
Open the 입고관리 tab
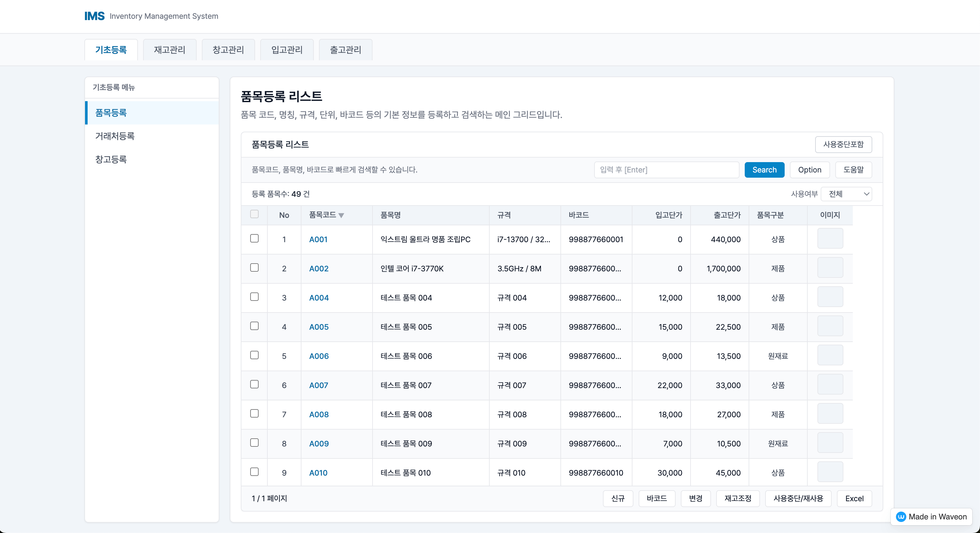(287, 49)
